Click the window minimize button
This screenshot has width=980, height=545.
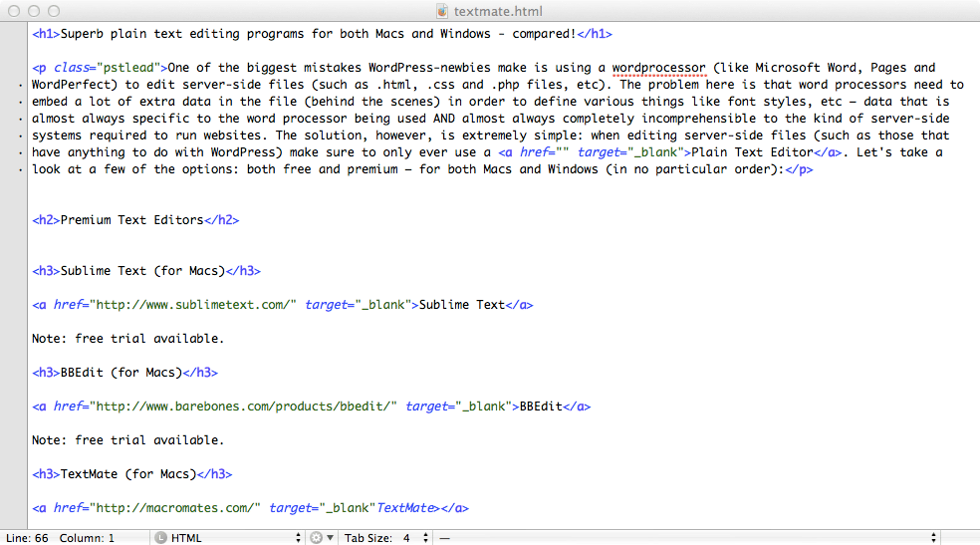[x=34, y=11]
